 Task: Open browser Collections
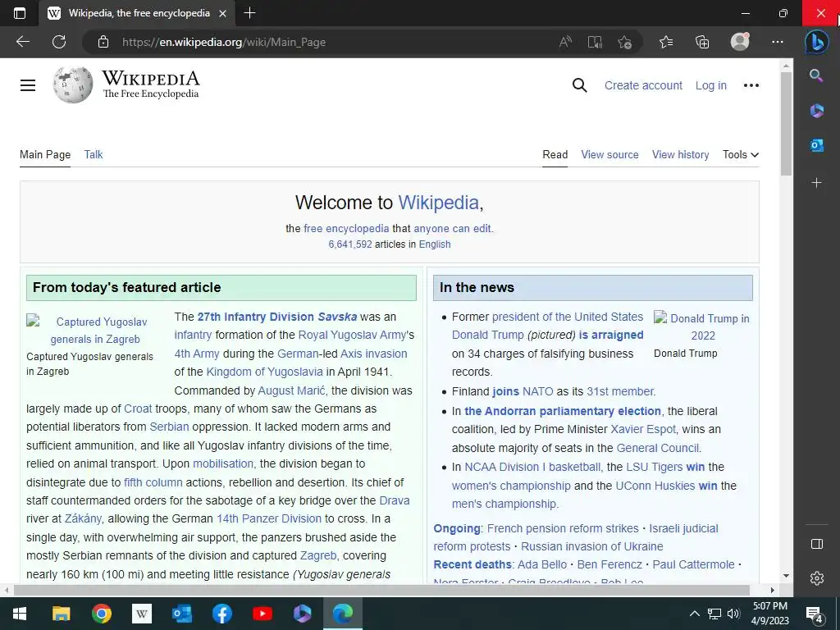[x=702, y=42]
